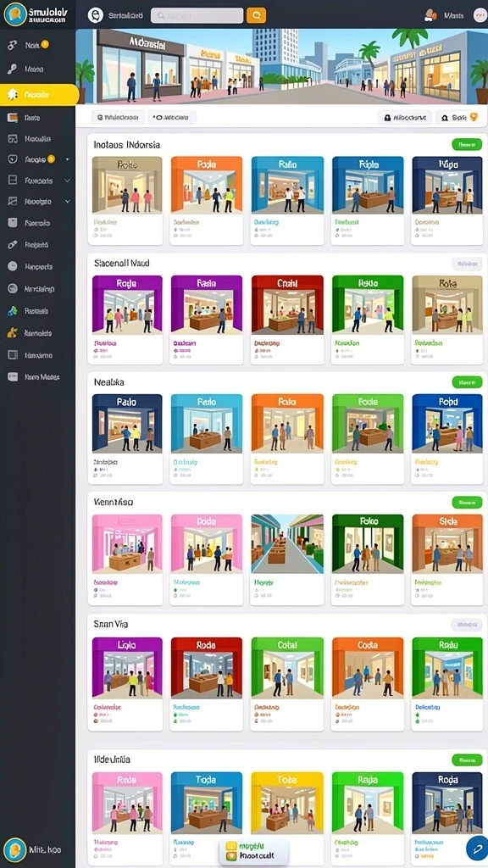Screen dimensions: 488x868
Task: Click the circular logo icon left of the search field
Action: 95,15
